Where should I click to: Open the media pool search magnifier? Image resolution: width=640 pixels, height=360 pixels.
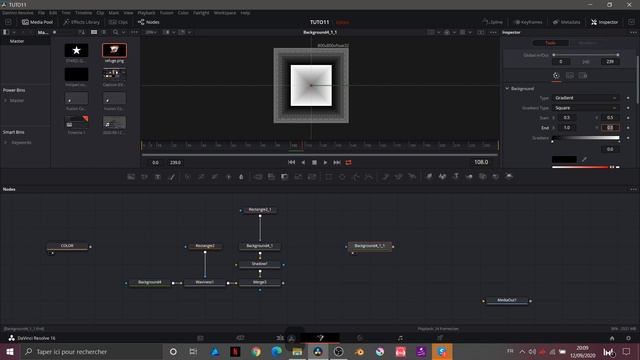116,32
